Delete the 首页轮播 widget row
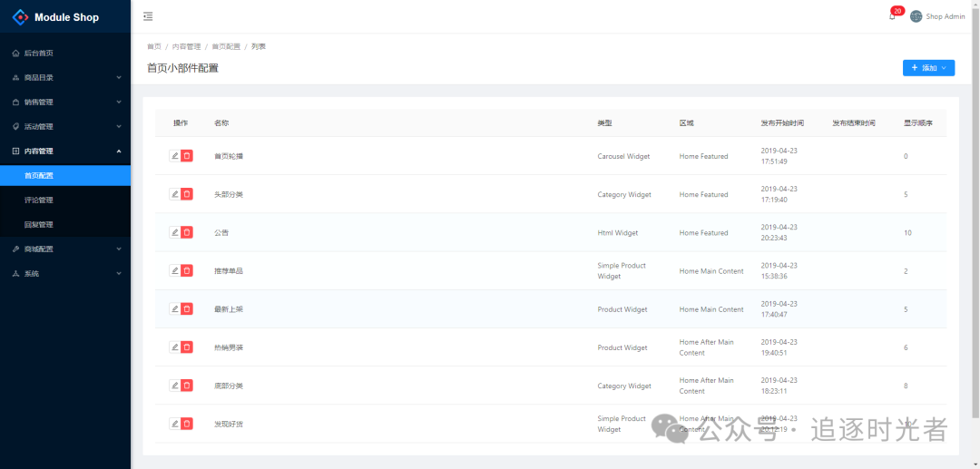The image size is (980, 469). (x=187, y=155)
